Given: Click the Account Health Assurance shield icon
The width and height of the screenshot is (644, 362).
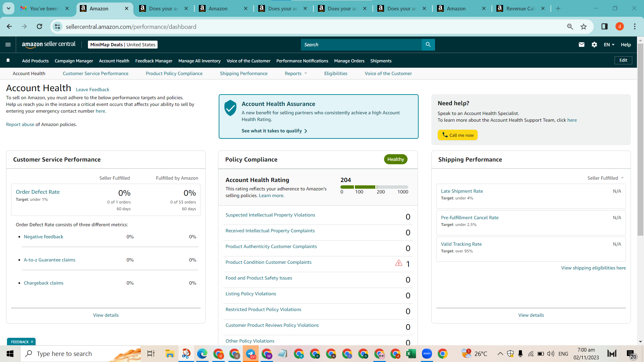Looking at the screenshot, I should tap(230, 108).
